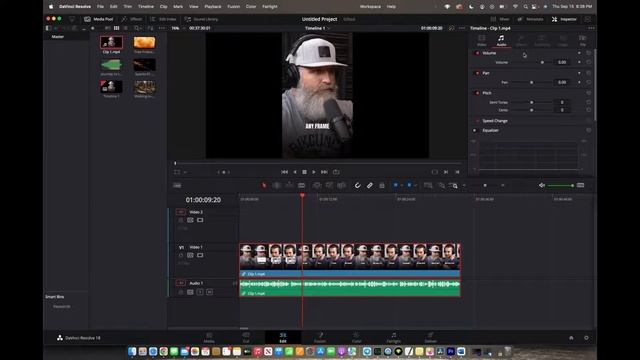This screenshot has width=640, height=360.
Task: Open the Timeline View Options icon
Action: [x=177, y=185]
